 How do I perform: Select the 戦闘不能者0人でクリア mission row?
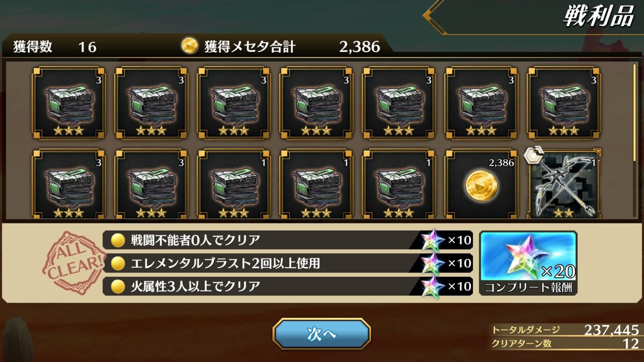tap(288, 240)
